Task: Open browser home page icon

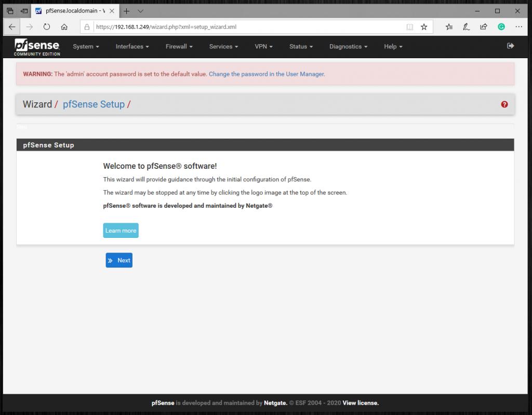Action: click(64, 27)
